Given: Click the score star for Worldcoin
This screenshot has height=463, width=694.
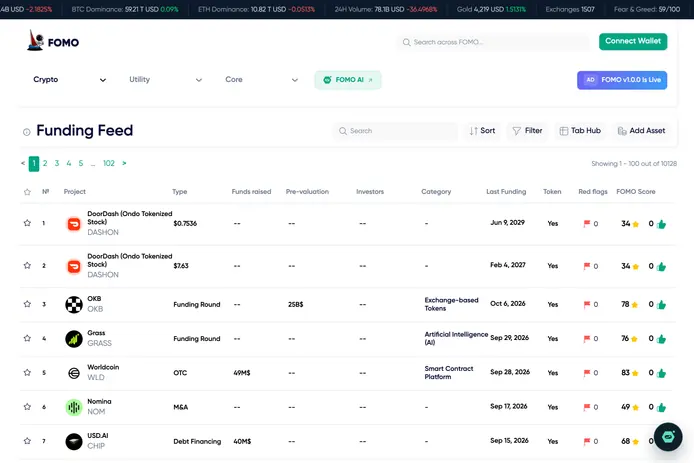Looking at the screenshot, I should pos(635,373).
